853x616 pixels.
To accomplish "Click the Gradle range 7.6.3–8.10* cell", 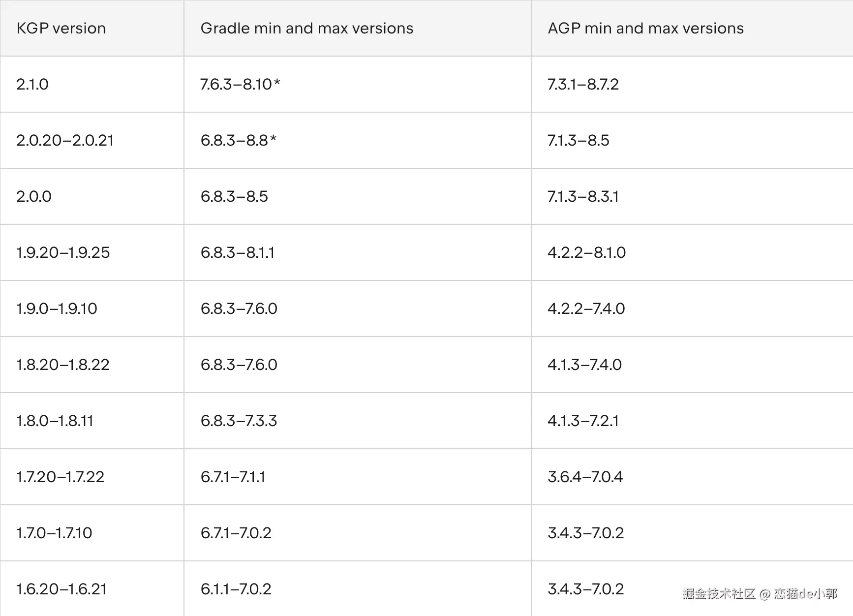I will pos(240,85).
